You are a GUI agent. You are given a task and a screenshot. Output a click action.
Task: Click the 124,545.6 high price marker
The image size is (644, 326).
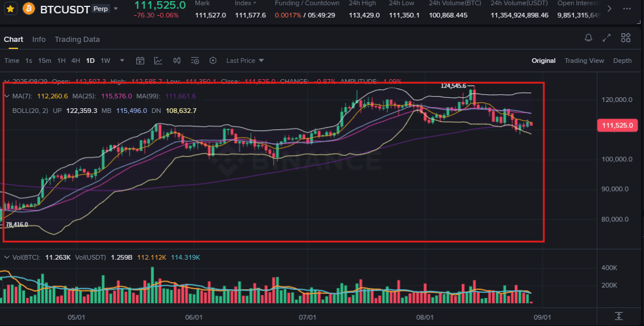pyautogui.click(x=454, y=86)
